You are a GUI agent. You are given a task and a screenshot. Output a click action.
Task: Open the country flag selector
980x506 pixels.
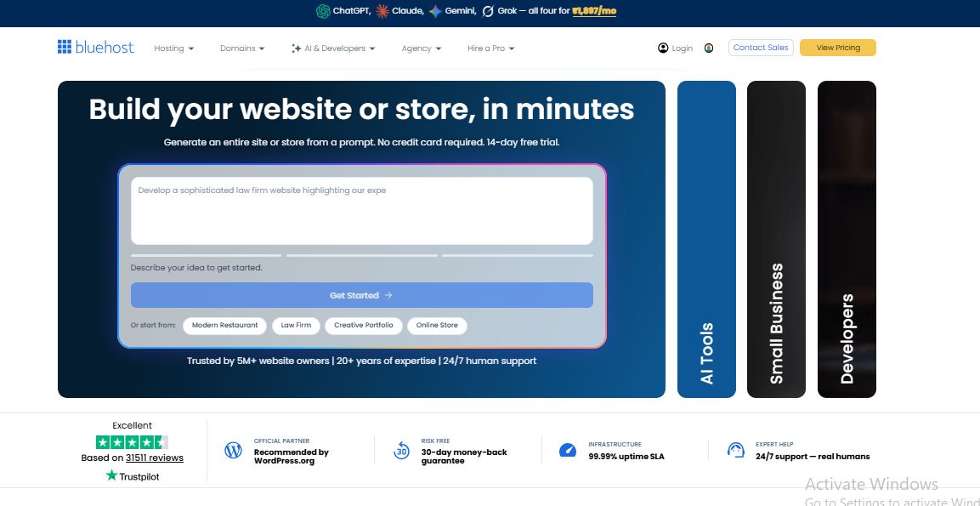pyautogui.click(x=709, y=48)
